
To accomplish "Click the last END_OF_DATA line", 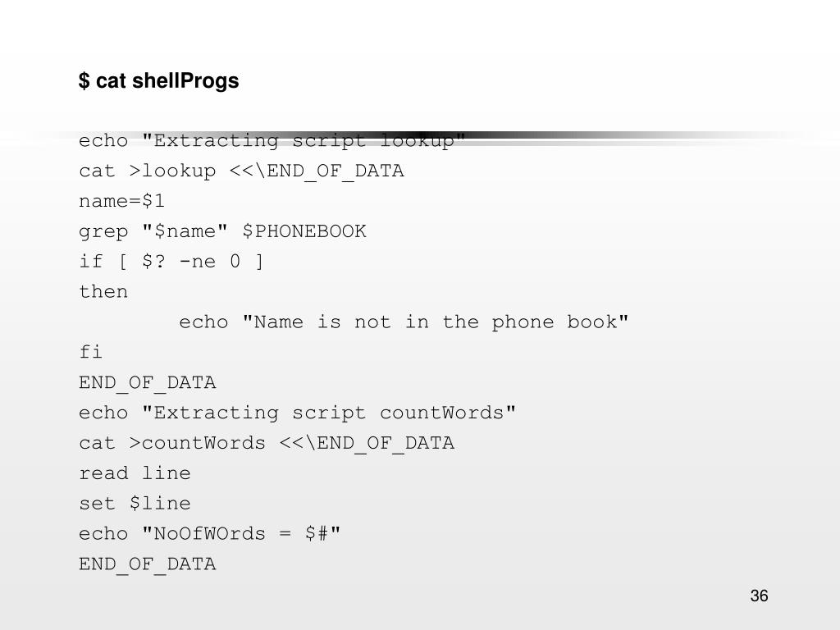I will pyautogui.click(x=148, y=564).
